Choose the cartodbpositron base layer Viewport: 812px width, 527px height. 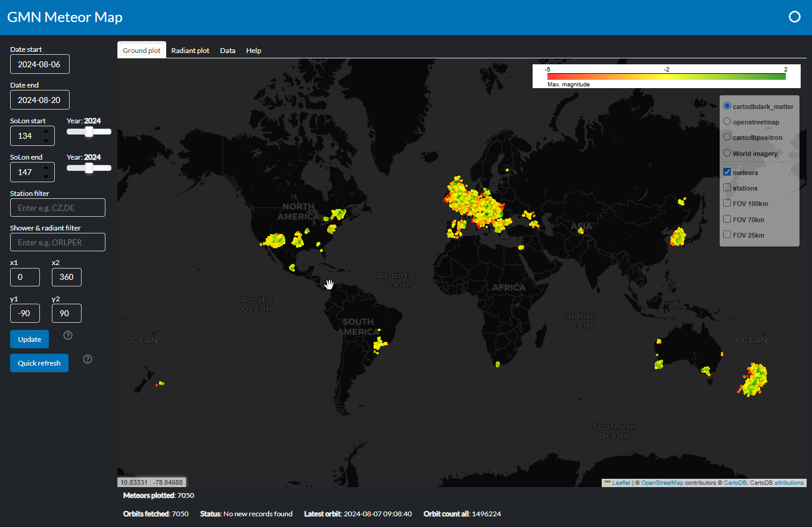click(727, 137)
